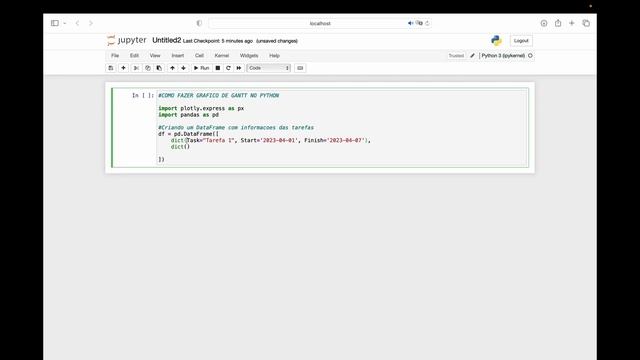Click the comment COMO FAZER GRAFICO DE GANTT line

click(x=218, y=96)
